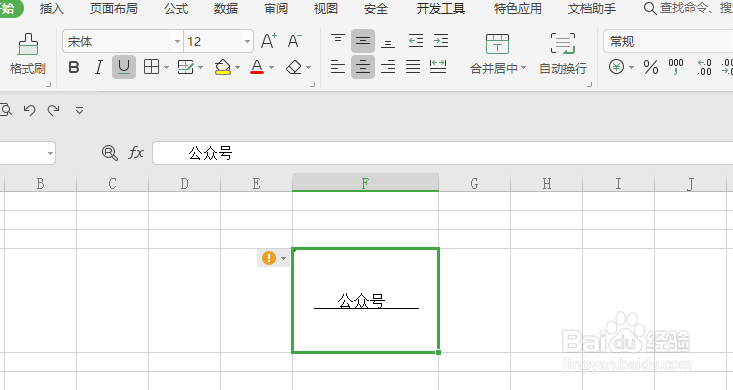The width and height of the screenshot is (733, 390).
Task: Click formula bar containing 公众号
Action: click(x=443, y=153)
